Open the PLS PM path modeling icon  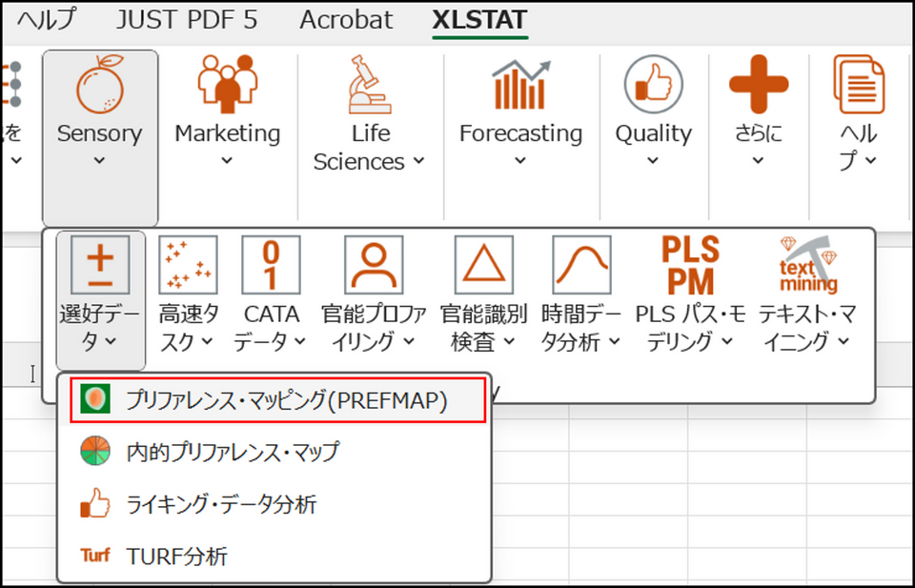point(690,266)
